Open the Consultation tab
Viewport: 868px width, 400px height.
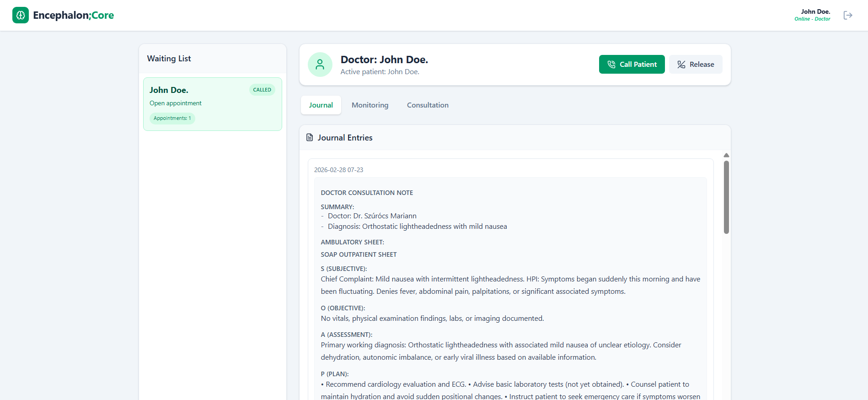[x=428, y=105]
